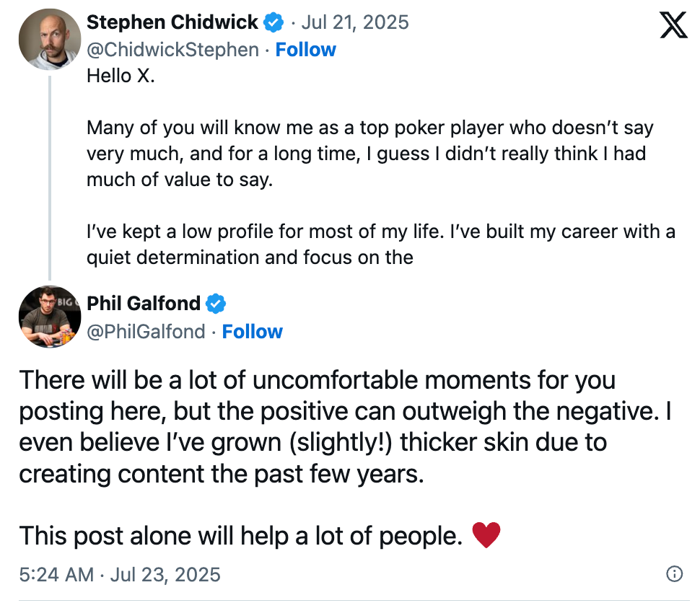Screen dimensions: 700x603
Task: Open the Stephen Chidwick display name link
Action: click(x=172, y=22)
